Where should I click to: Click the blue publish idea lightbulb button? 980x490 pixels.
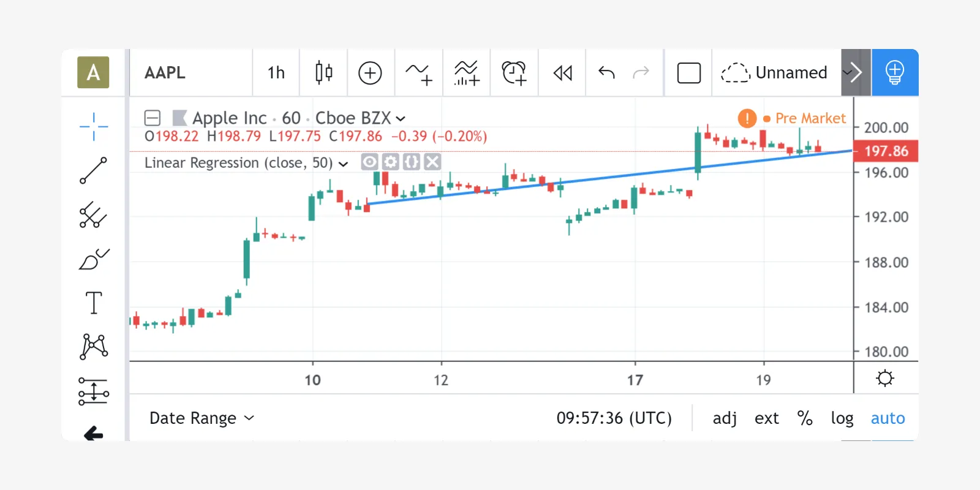click(894, 73)
